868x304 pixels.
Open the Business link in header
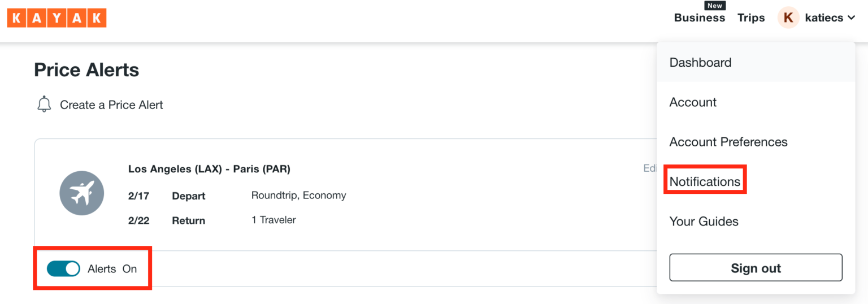point(699,18)
